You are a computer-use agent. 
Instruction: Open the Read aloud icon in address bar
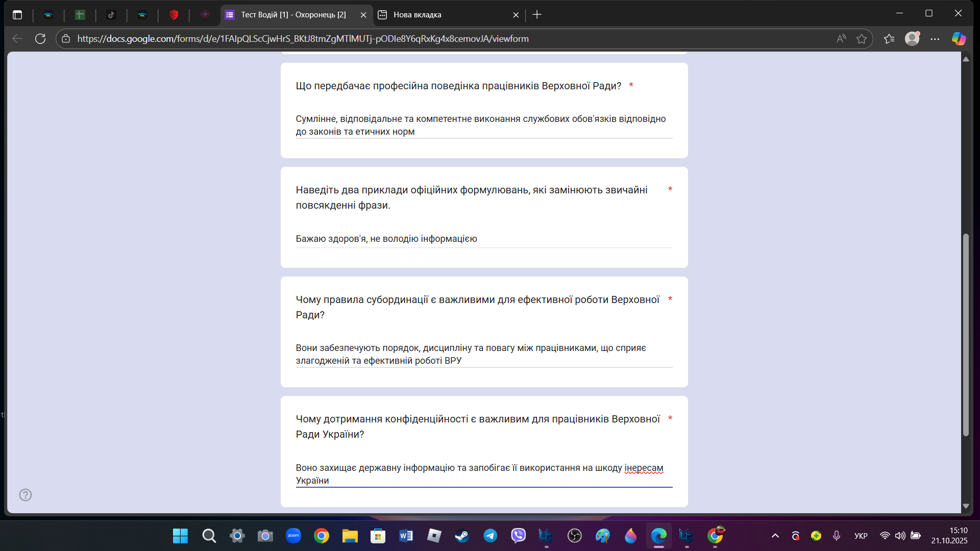tap(841, 39)
